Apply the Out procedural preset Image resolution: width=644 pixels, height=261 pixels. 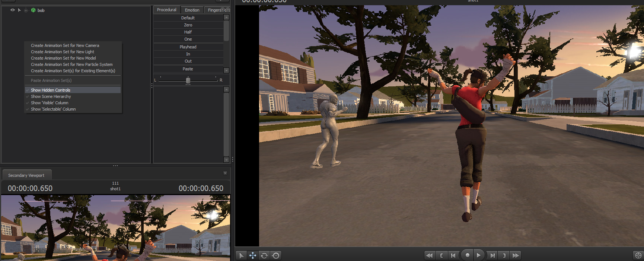(x=188, y=61)
